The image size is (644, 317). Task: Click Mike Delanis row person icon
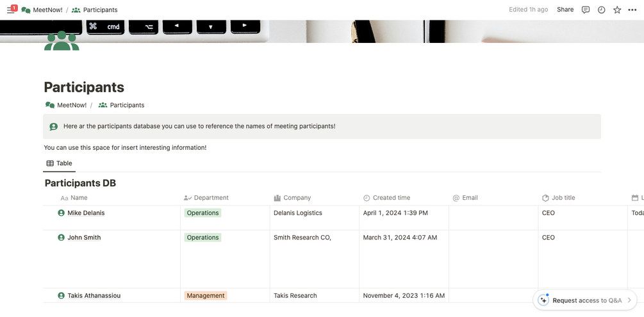[62, 213]
